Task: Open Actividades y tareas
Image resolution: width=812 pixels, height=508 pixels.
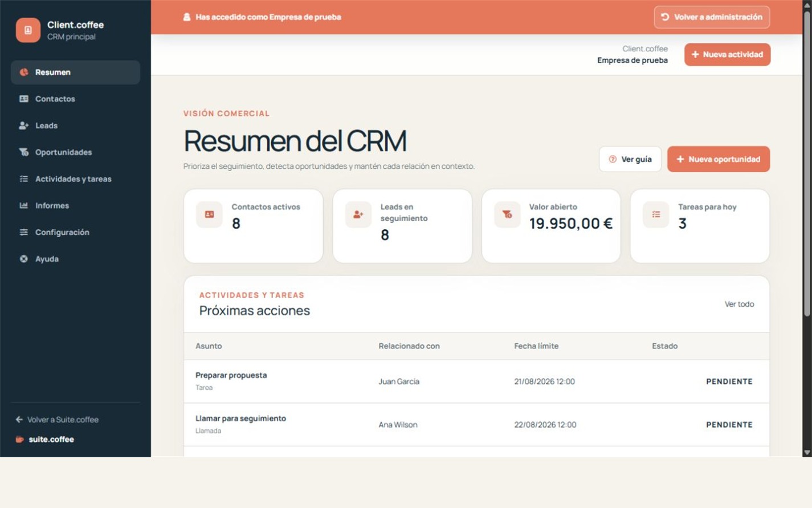Action: pos(75,179)
